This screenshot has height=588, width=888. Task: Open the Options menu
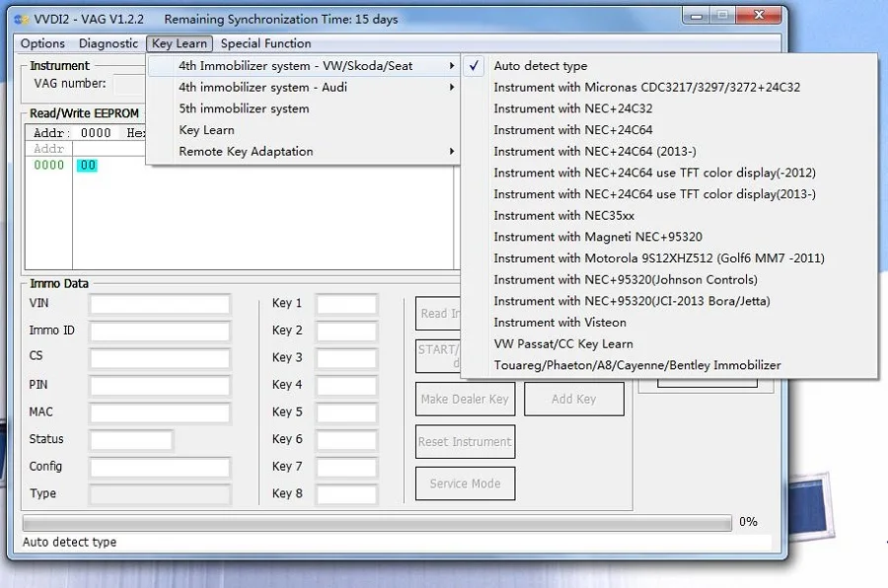[x=42, y=43]
